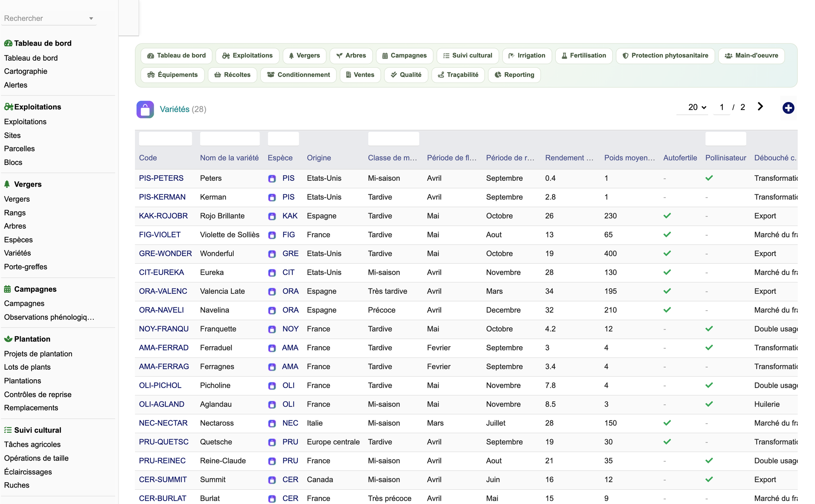Sort by Origine column header
This screenshot has width=815, height=504.
click(319, 158)
